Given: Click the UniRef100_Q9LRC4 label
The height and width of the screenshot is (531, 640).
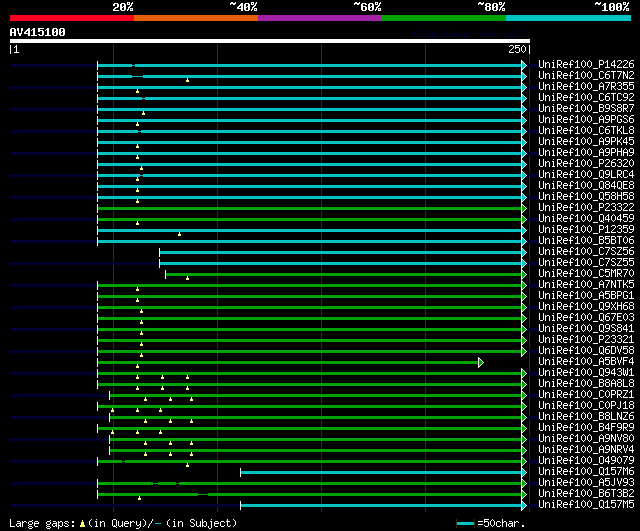Looking at the screenshot, I should (586, 175).
